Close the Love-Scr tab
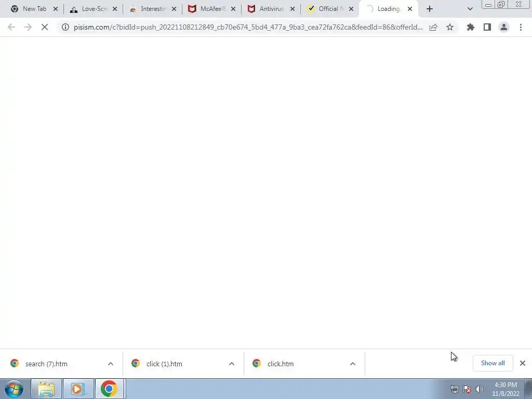 115,9
